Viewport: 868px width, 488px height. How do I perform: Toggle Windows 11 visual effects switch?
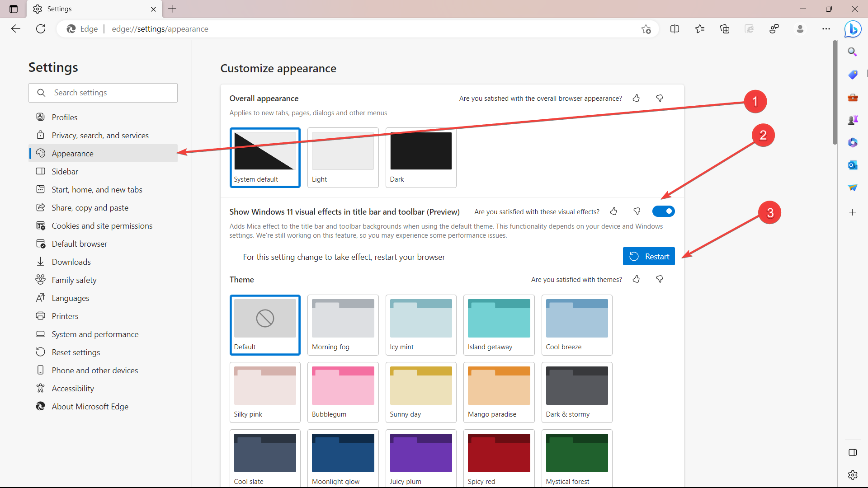(663, 211)
